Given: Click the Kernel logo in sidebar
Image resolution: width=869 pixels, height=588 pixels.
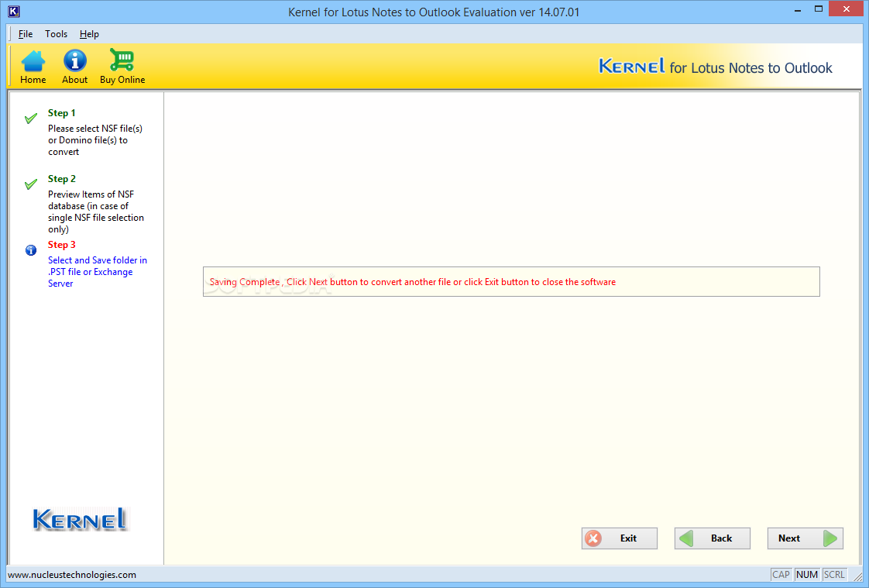Looking at the screenshot, I should (80, 519).
